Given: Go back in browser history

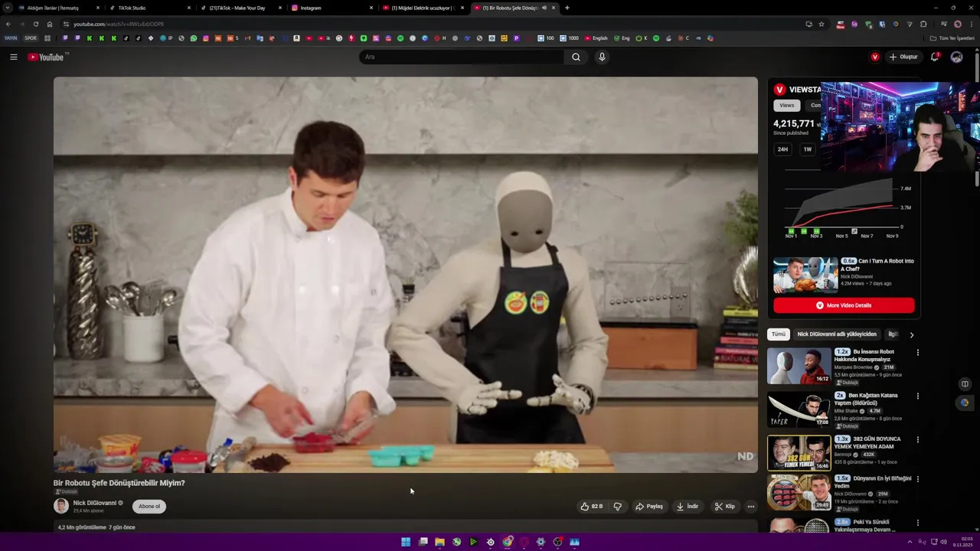Looking at the screenshot, I should point(8,24).
